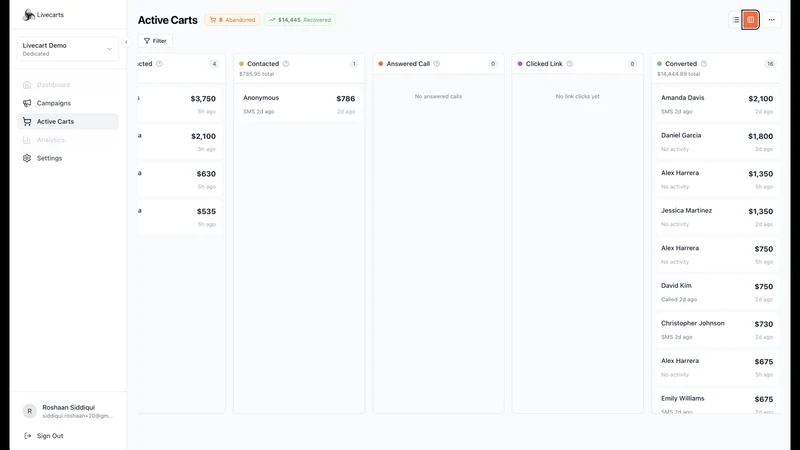Click the $14,445 Recovered badge

coord(299,20)
